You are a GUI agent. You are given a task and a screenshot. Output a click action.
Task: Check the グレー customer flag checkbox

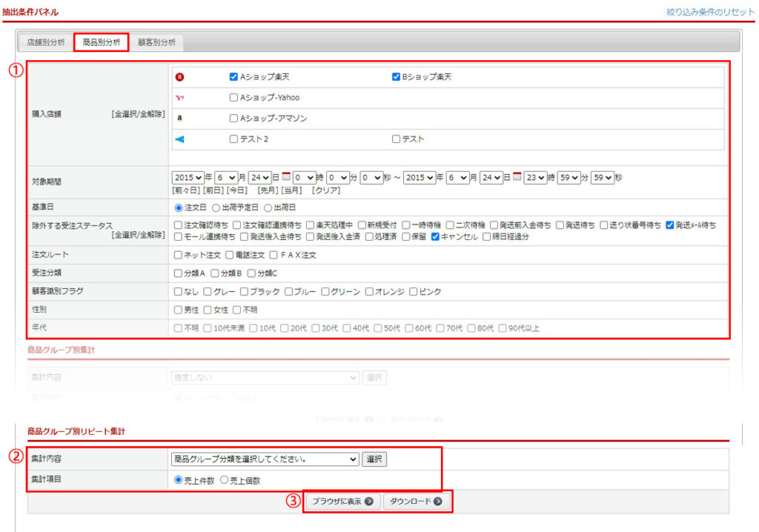[208, 291]
